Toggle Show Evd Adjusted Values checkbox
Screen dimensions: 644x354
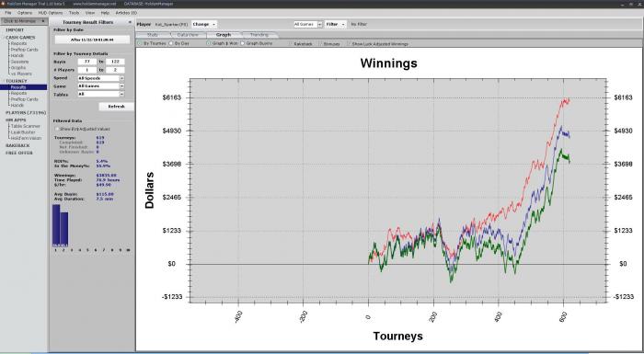(x=57, y=129)
